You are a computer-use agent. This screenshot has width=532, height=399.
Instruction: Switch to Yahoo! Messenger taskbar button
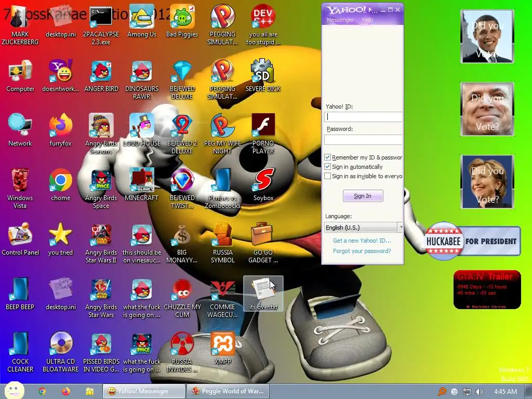[144, 391]
